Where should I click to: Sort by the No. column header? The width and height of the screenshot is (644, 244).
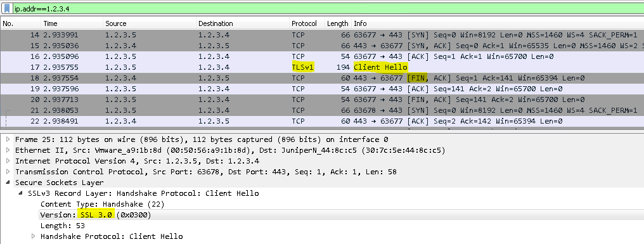pos(20,23)
